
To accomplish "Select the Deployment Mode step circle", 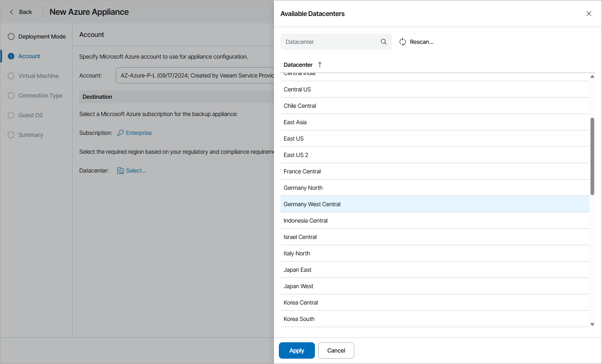I will (x=11, y=36).
